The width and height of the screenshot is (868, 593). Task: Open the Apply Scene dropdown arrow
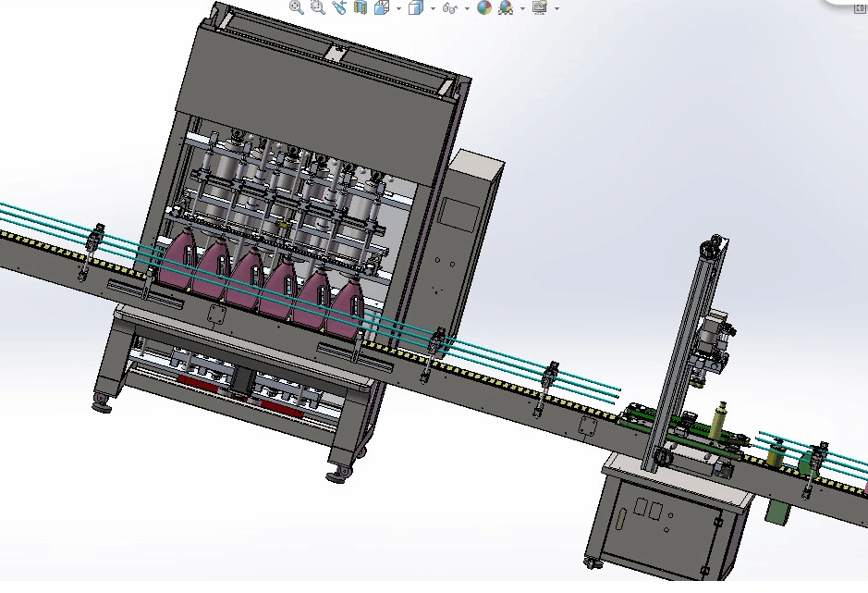(522, 8)
